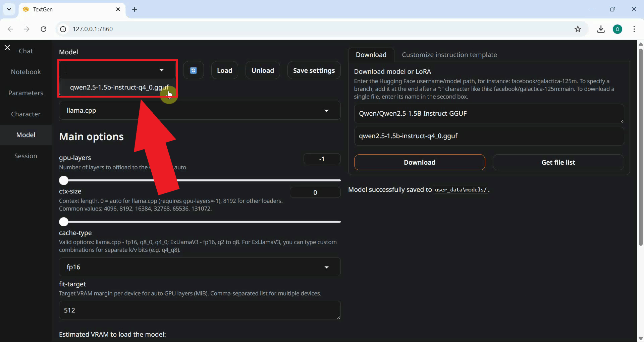Viewport: 644px width, 342px height.
Task: Open the Session section in the sidebar
Action: click(25, 156)
